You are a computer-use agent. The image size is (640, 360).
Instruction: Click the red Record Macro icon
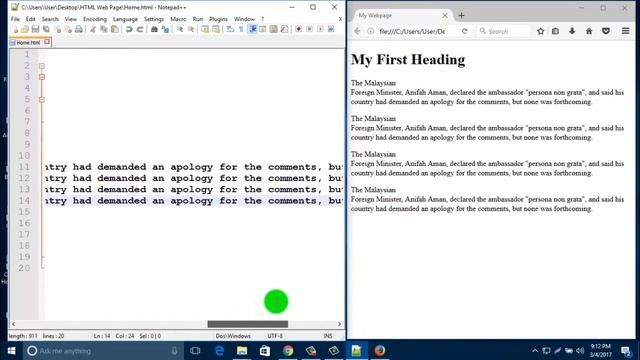click(x=299, y=29)
